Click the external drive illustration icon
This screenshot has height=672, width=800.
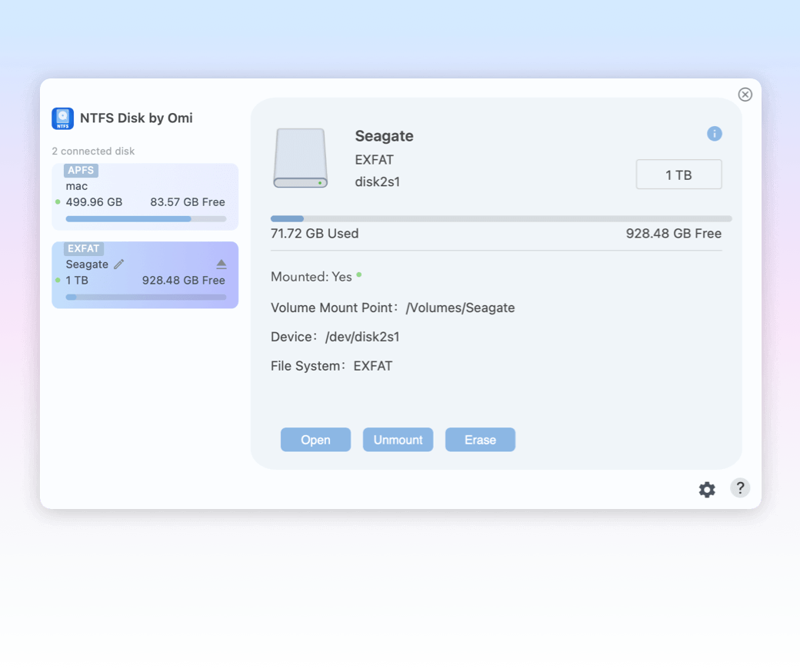tap(301, 158)
